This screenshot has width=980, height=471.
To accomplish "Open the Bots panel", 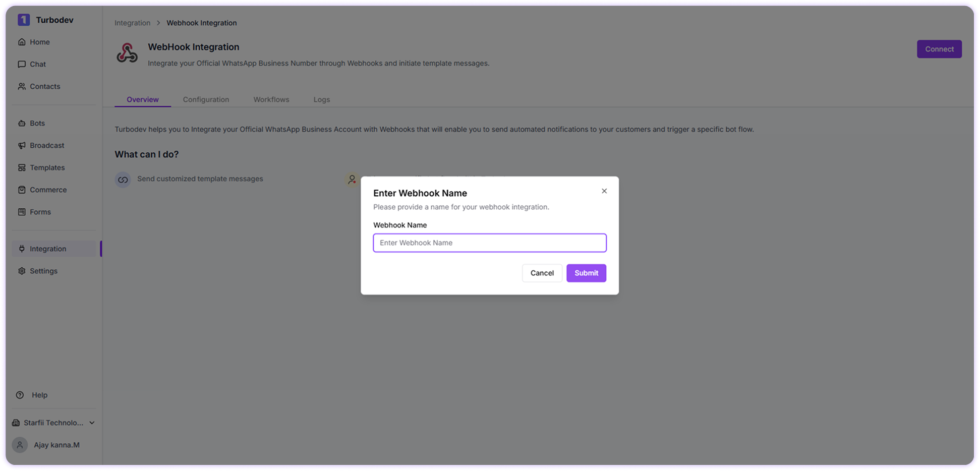I will click(x=37, y=123).
